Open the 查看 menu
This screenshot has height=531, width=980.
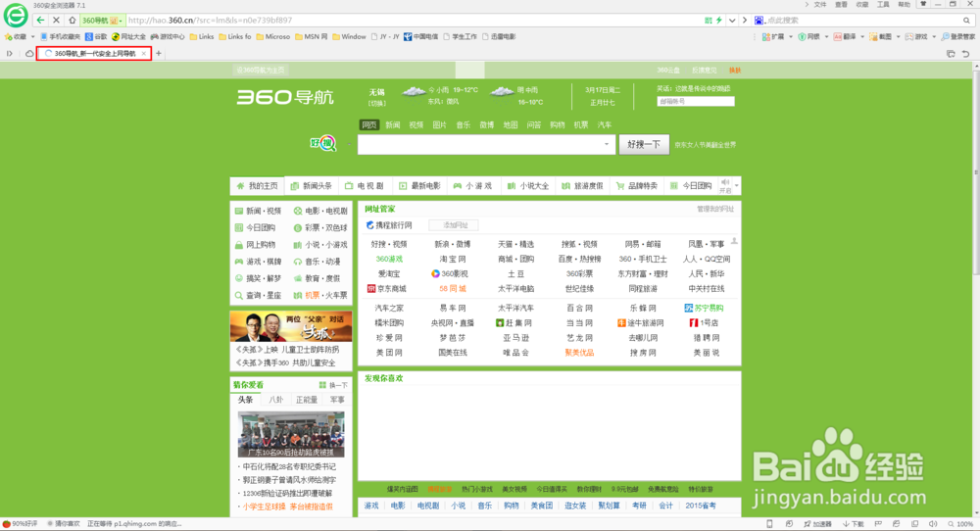coord(841,4)
